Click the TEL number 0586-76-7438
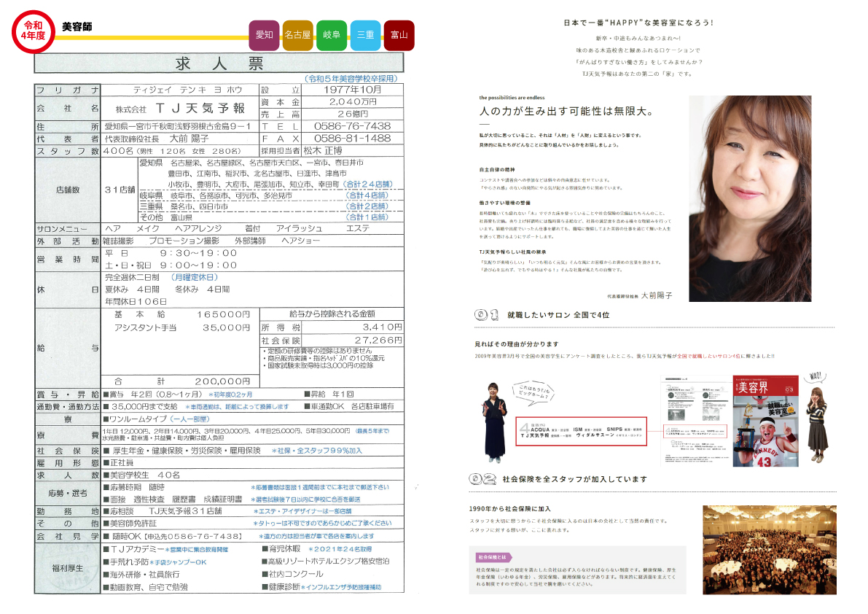The image size is (868, 614). [352, 126]
